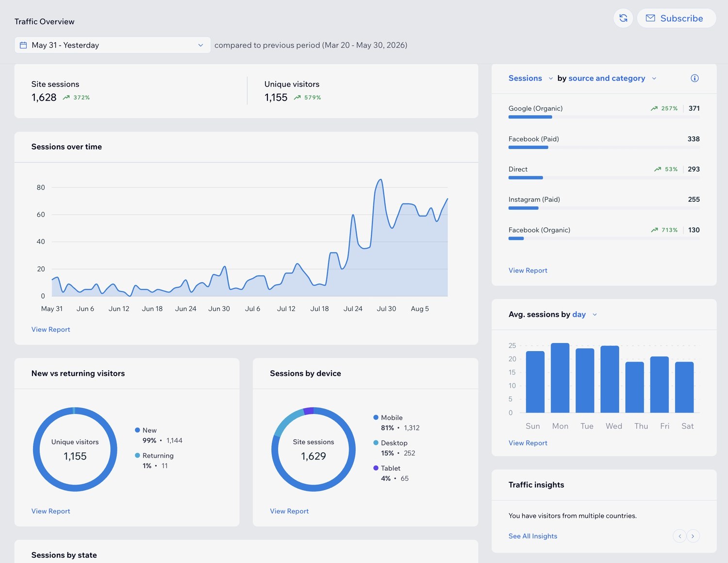This screenshot has height=563, width=728.
Task: Open the Sessions metric dropdown
Action: 530,78
